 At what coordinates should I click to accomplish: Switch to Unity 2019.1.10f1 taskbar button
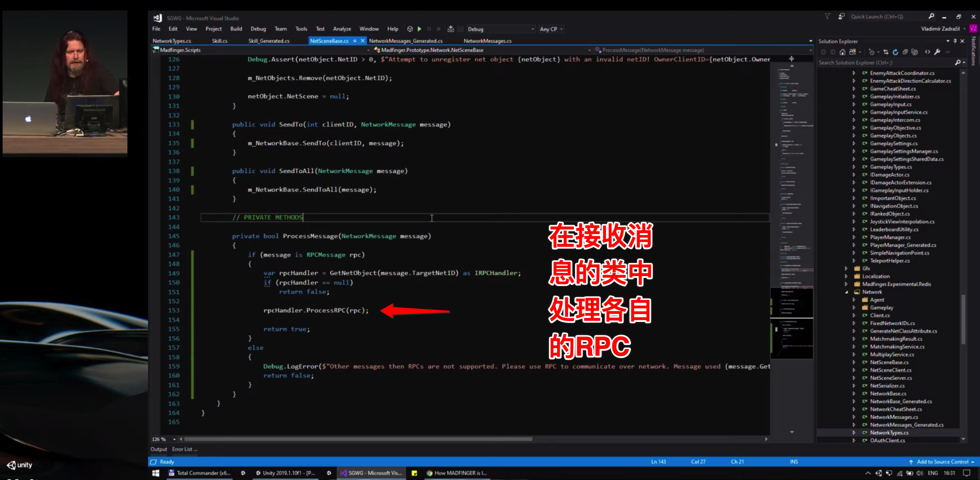click(286, 473)
